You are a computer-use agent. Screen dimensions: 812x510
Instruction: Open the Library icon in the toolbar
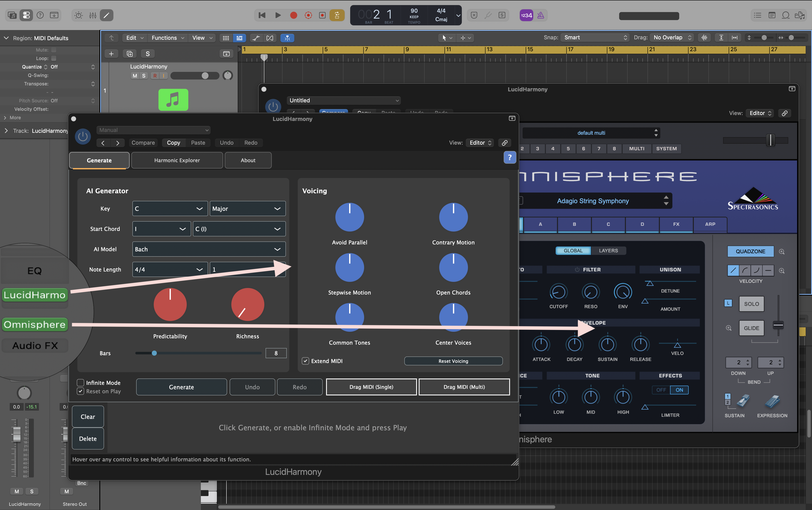coord(12,15)
